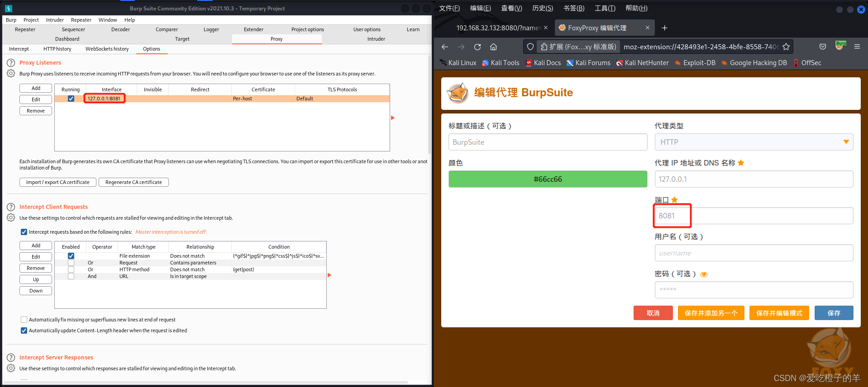Click Import / export CA certificate
868x387 pixels.
click(58, 182)
